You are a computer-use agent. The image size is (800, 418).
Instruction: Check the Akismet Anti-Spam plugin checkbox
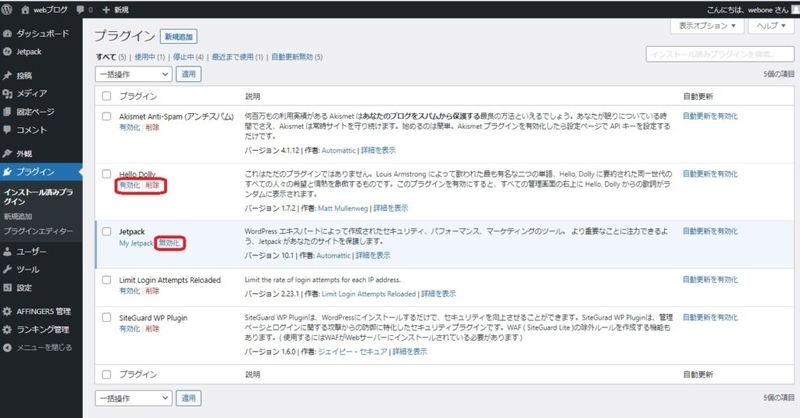(x=106, y=116)
